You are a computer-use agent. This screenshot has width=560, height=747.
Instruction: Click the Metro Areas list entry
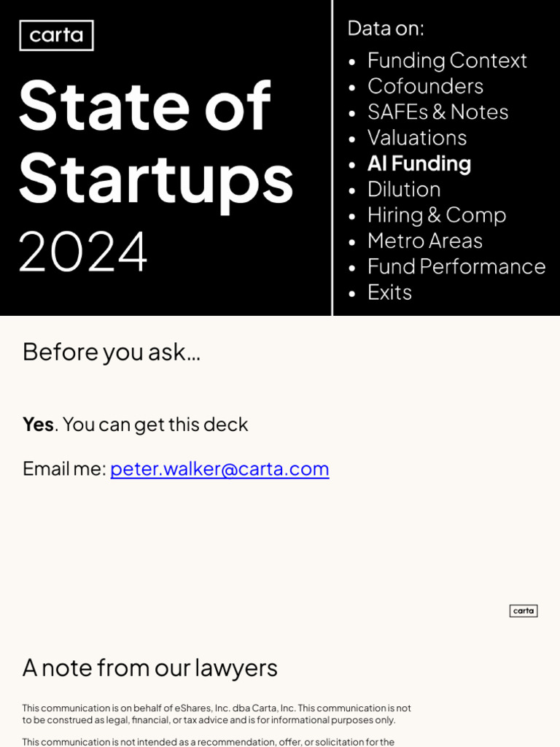point(424,240)
